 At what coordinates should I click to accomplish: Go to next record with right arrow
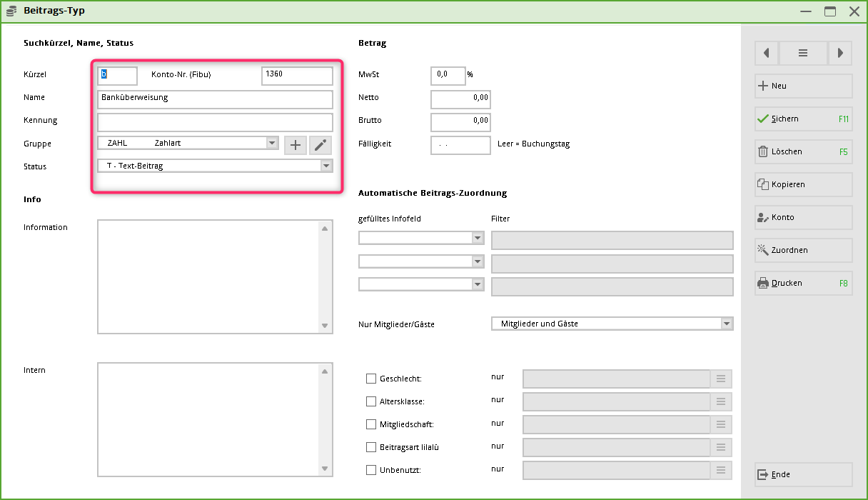pos(840,53)
